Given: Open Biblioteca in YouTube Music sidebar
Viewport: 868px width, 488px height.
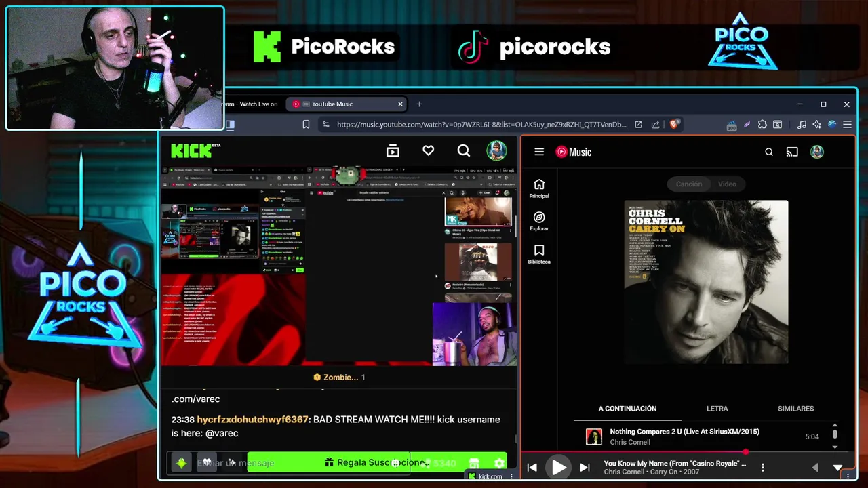Looking at the screenshot, I should point(539,254).
